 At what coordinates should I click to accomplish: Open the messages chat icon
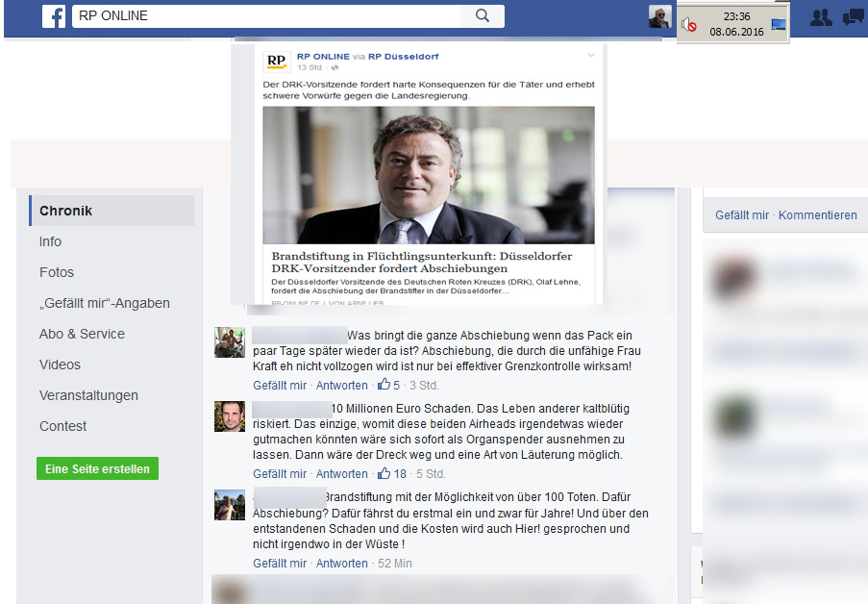point(853,17)
